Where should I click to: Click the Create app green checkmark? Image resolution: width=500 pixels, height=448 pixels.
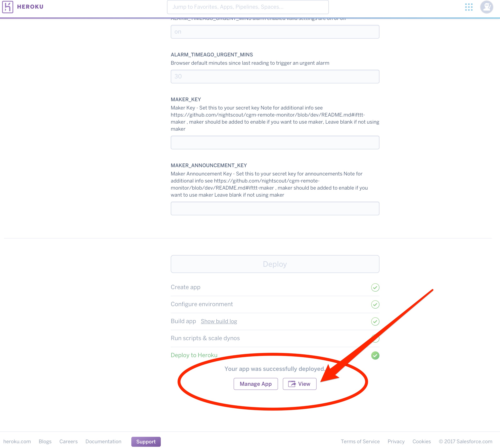(x=375, y=287)
